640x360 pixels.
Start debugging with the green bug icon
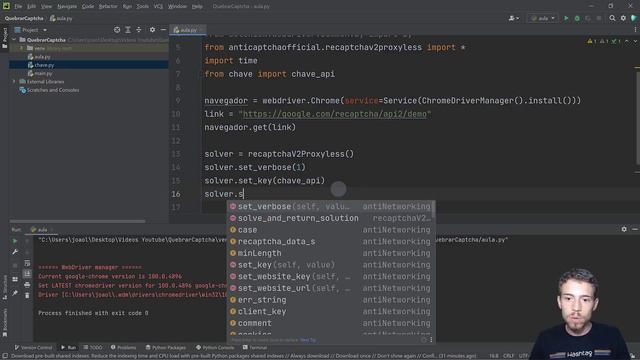[577, 18]
